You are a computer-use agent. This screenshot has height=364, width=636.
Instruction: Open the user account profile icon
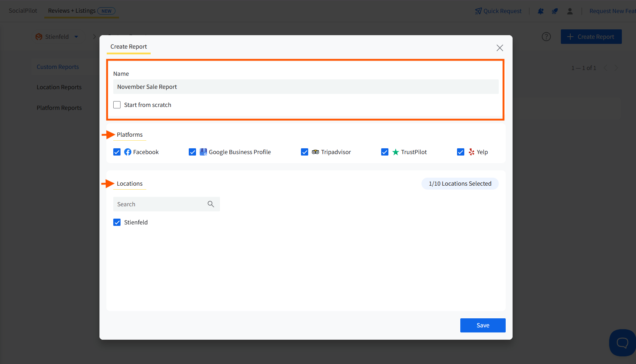tap(570, 11)
